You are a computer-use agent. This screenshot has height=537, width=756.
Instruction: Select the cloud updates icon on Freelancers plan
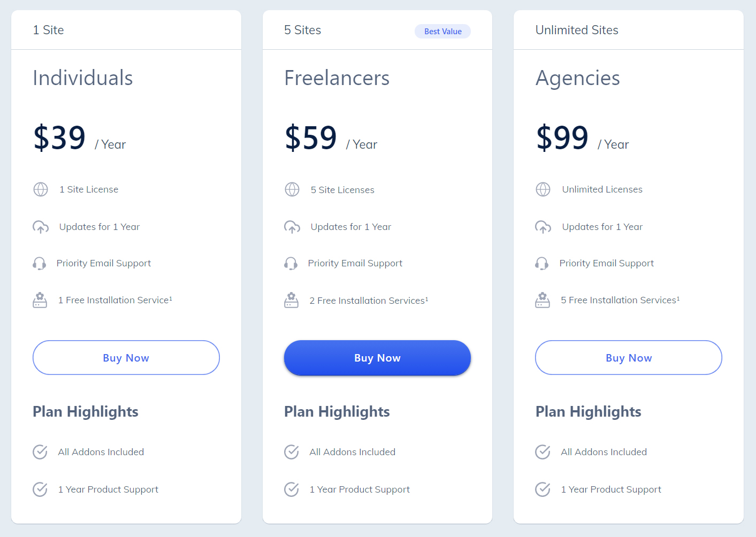click(x=292, y=227)
